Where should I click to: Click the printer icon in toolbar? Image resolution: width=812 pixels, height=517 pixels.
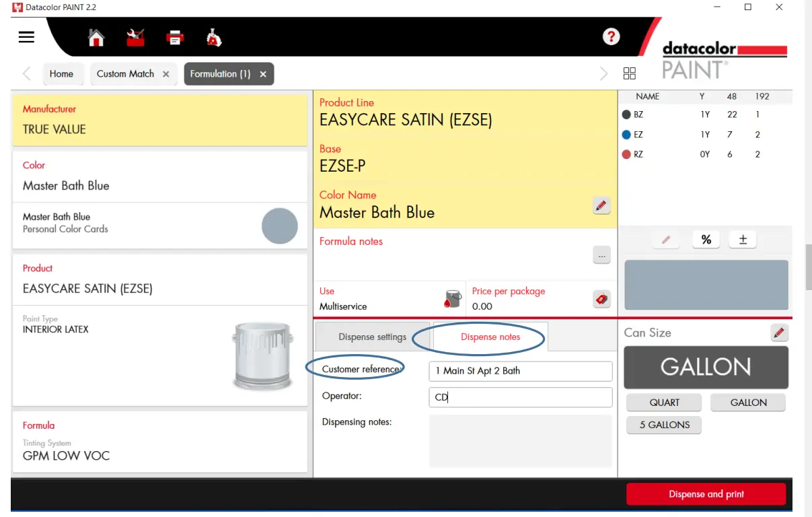pos(175,38)
